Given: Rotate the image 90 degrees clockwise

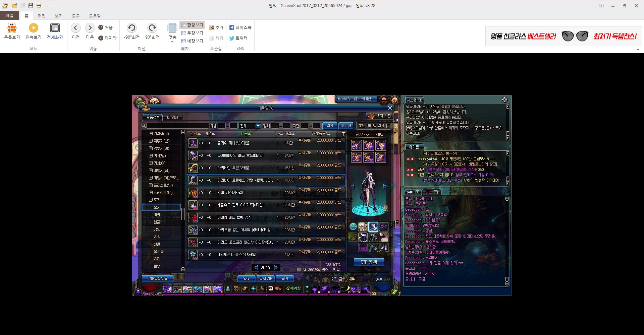Looking at the screenshot, I should point(152,31).
